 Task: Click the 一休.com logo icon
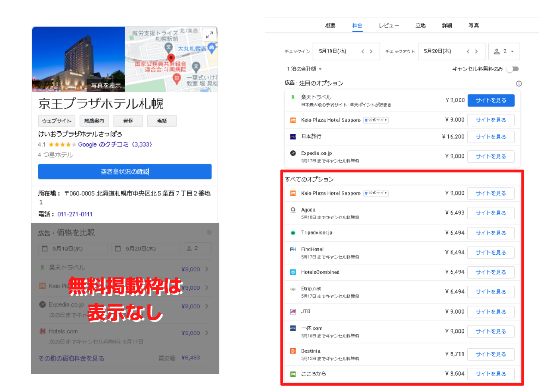pos(293,328)
